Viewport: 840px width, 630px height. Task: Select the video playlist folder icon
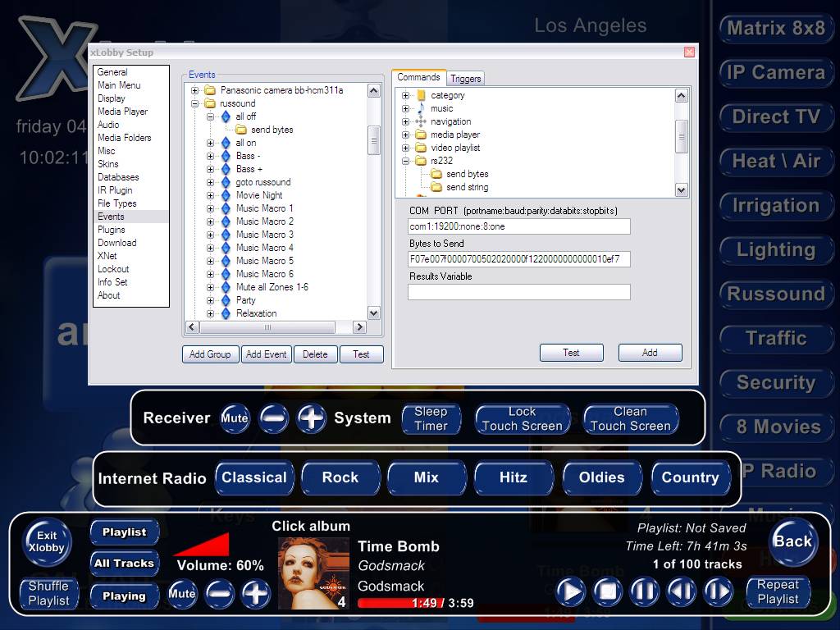coord(421,148)
